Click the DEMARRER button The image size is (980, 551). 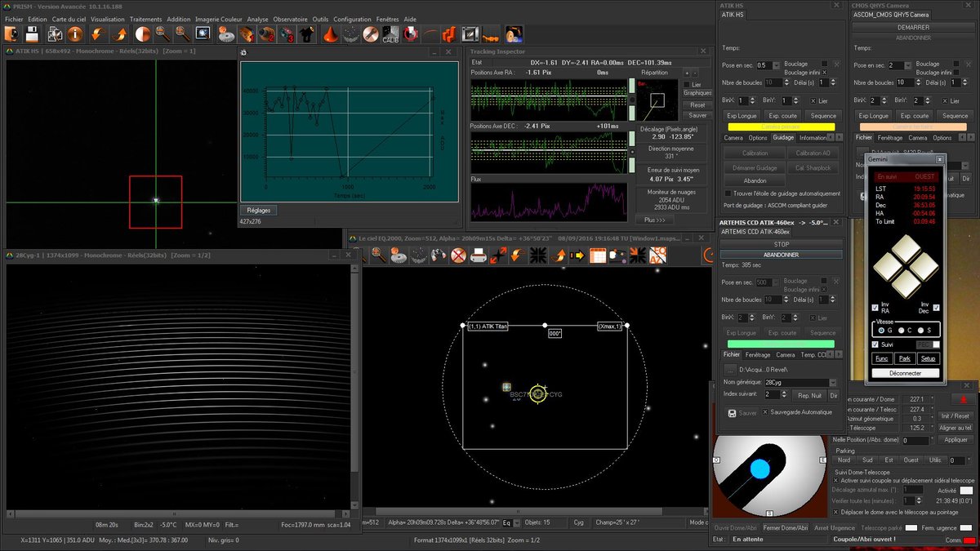tap(913, 27)
